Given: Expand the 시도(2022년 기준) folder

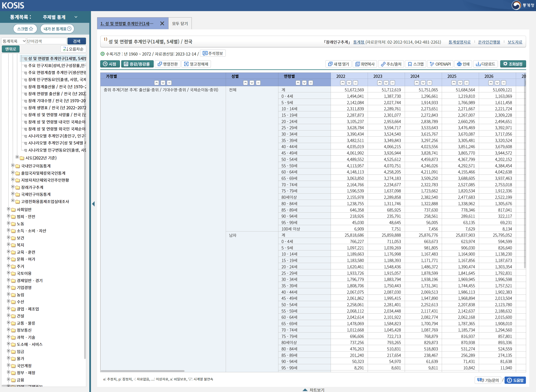Looking at the screenshot, I should point(17,157).
